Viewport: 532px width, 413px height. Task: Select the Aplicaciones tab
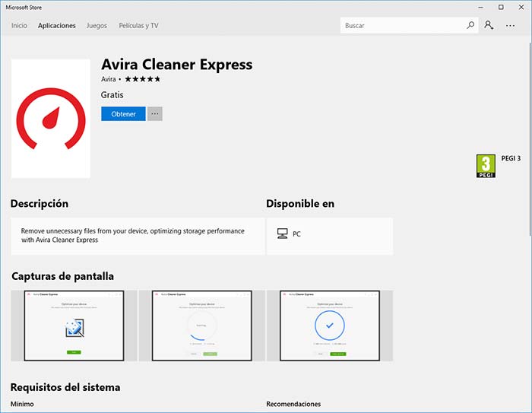pyautogui.click(x=57, y=25)
